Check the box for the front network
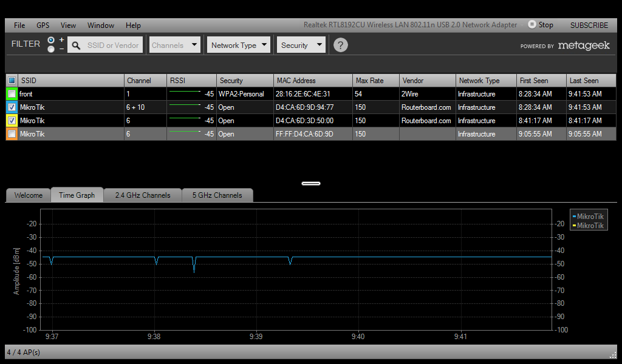 click(12, 94)
